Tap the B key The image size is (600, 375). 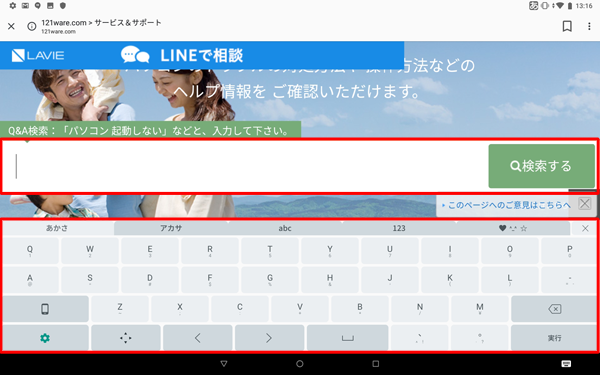pyautogui.click(x=360, y=309)
